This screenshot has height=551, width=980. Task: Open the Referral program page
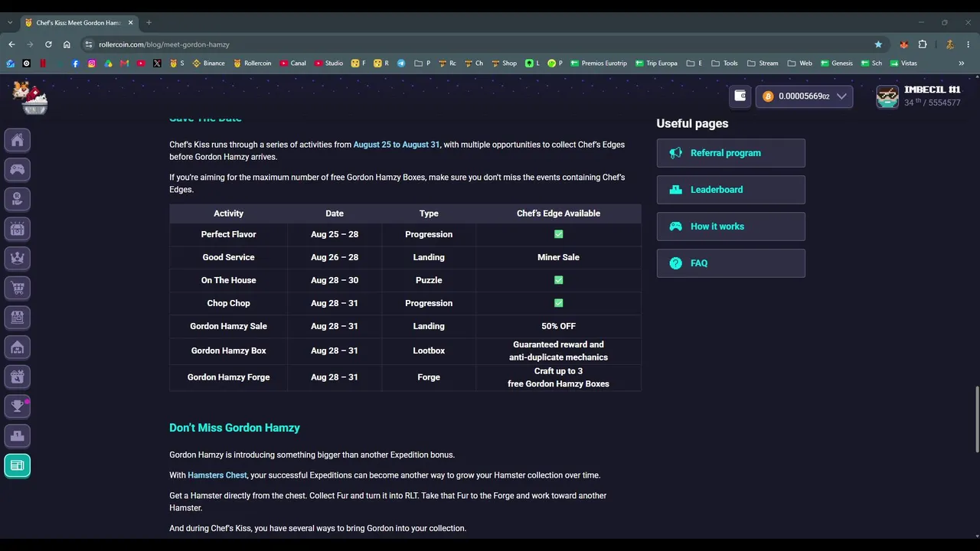[730, 153]
